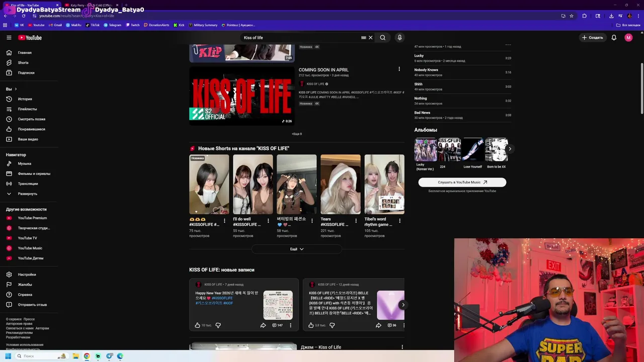
Task: Open Трансляции in sidebar
Action: 28,184
